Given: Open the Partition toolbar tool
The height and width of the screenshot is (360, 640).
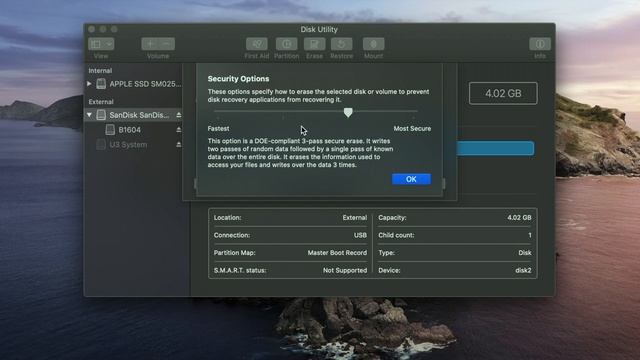Looking at the screenshot, I should coord(287,44).
